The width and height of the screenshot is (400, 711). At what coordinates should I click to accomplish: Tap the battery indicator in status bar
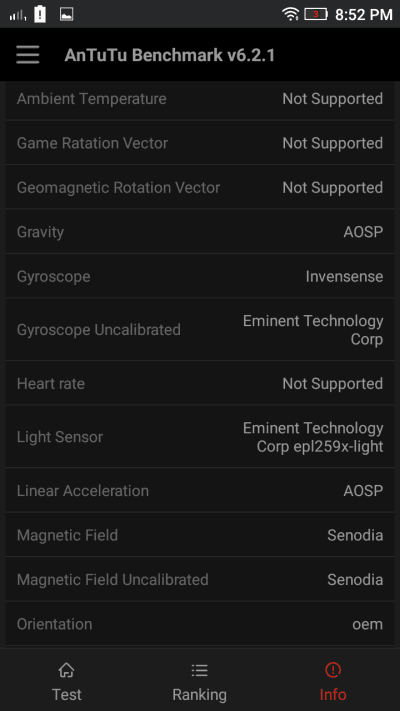[x=316, y=14]
